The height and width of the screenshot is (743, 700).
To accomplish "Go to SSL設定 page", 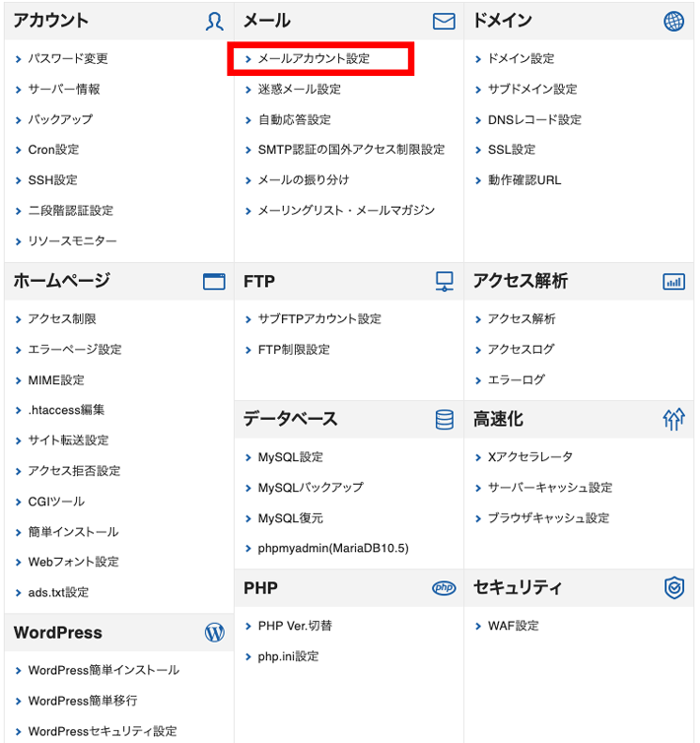I will click(511, 150).
